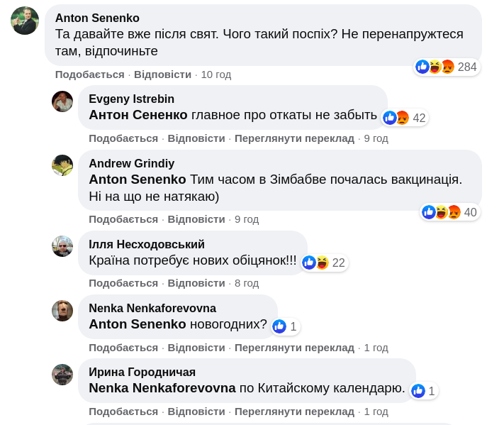Click Ирина Городничая's profile avatar
The width and height of the screenshot is (504, 425).
click(x=62, y=374)
